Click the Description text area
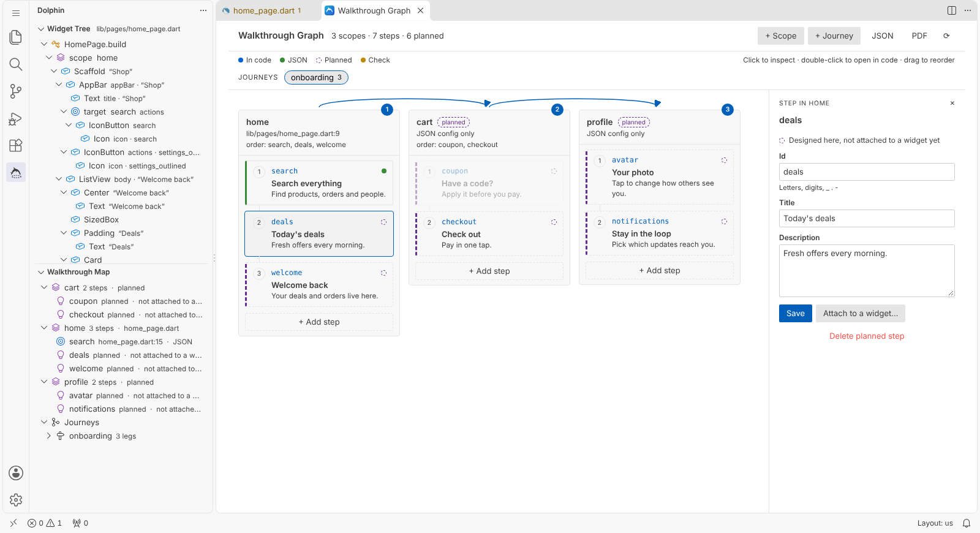980x533 pixels. tap(867, 271)
